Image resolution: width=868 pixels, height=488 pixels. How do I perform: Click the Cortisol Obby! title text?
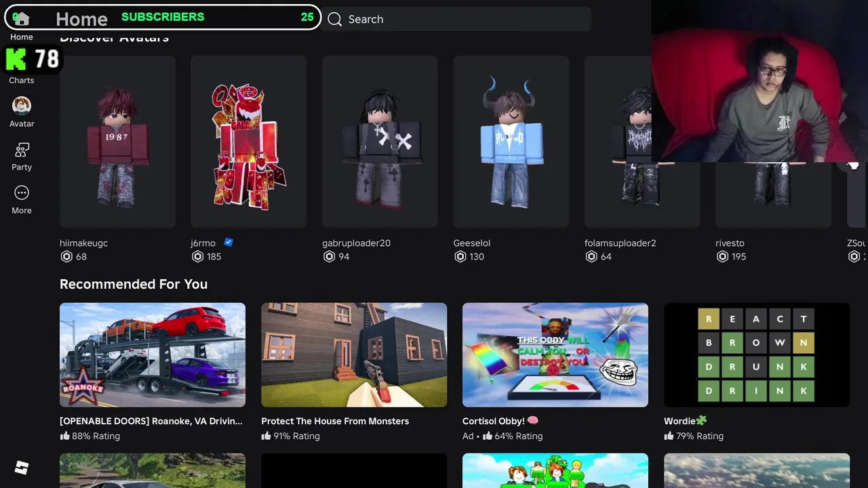pyautogui.click(x=500, y=421)
